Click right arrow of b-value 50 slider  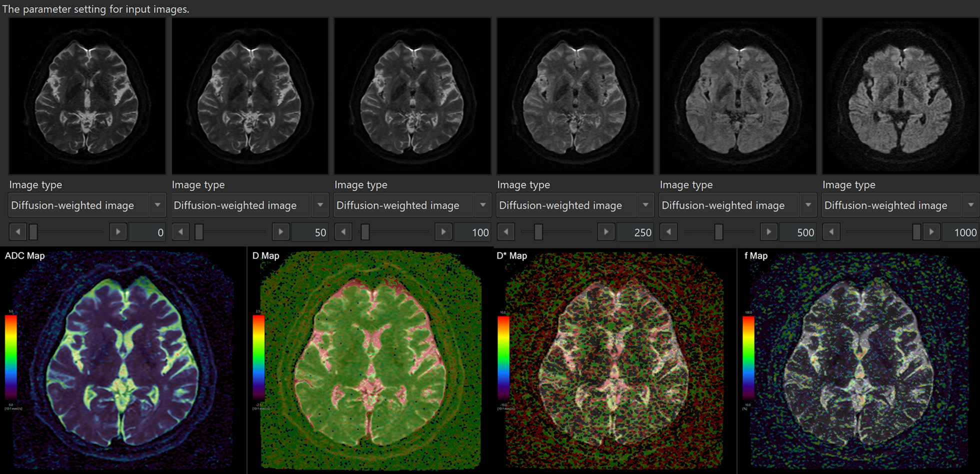click(280, 232)
